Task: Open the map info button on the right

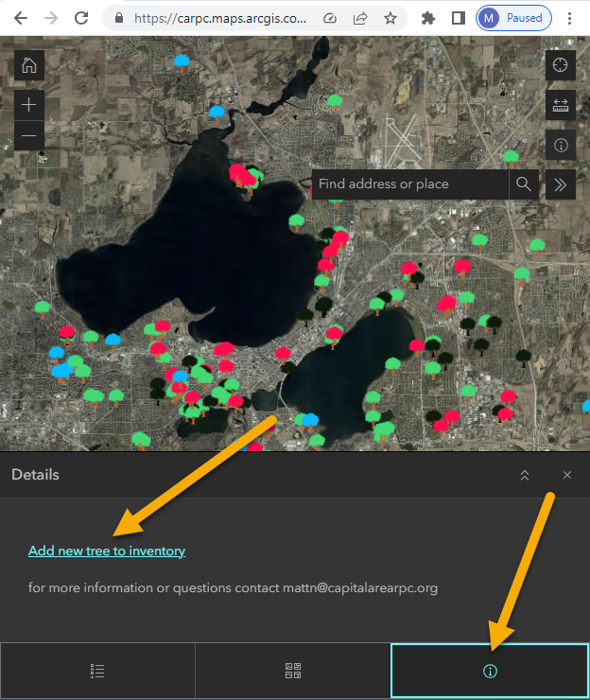Action: 561,145
